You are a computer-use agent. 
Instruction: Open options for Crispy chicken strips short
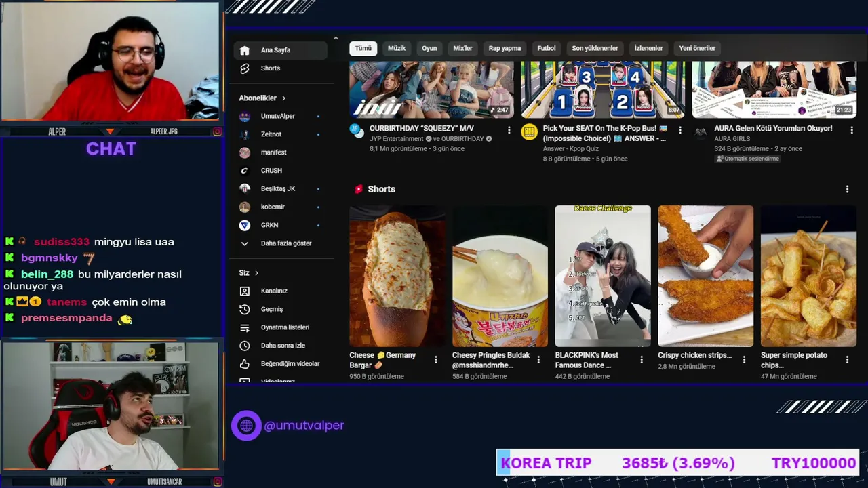(x=744, y=359)
